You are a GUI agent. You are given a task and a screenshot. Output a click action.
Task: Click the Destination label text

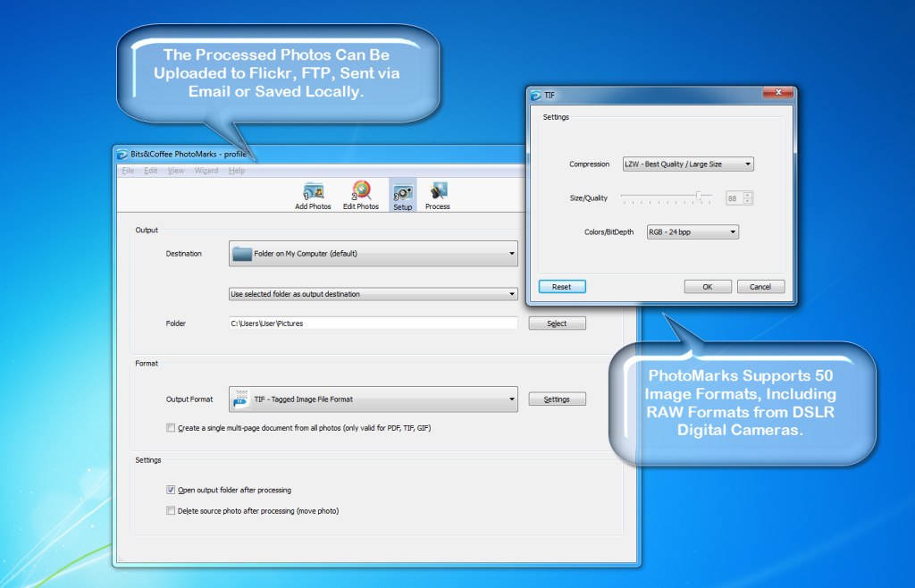(183, 254)
